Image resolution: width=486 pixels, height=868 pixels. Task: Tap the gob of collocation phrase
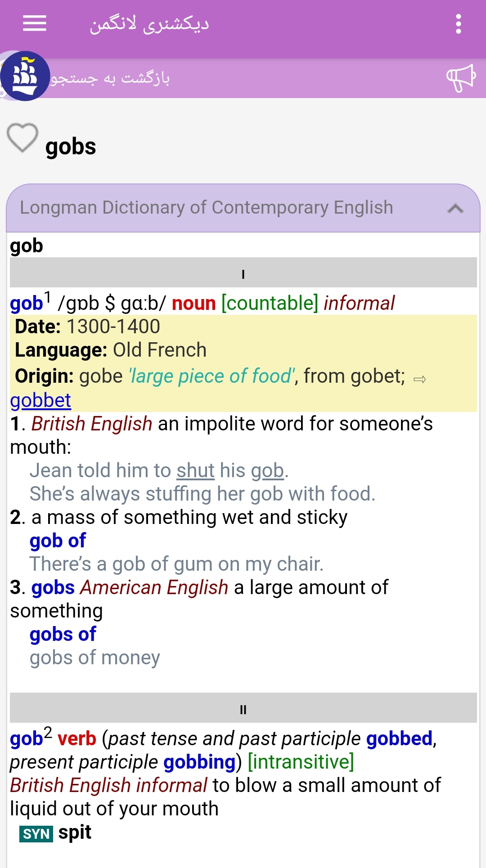(x=58, y=541)
